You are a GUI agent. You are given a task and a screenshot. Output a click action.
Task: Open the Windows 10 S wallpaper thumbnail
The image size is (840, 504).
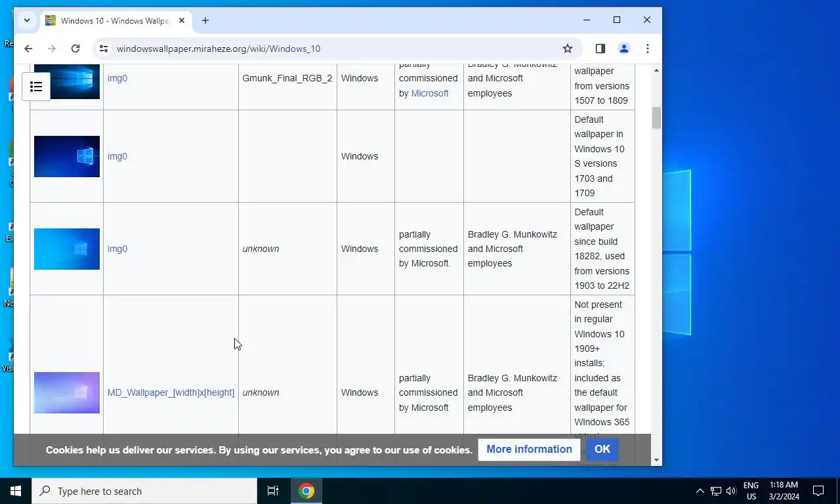(67, 156)
